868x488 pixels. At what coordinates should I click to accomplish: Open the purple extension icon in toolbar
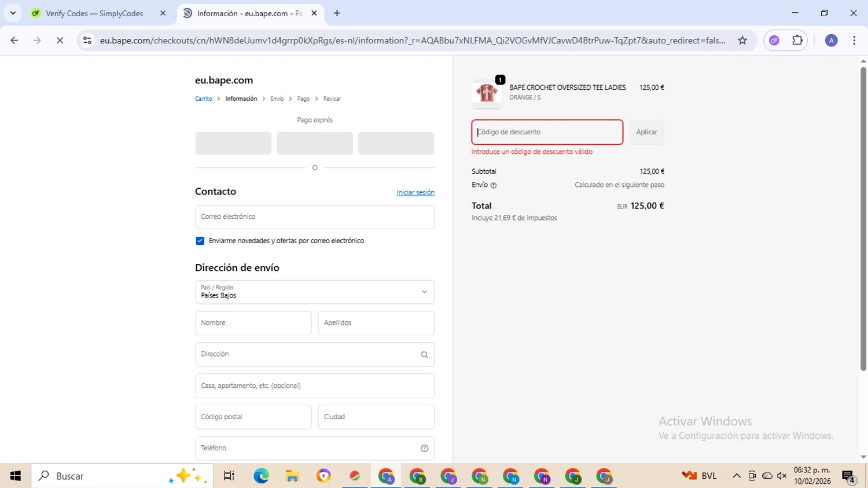(x=774, y=41)
